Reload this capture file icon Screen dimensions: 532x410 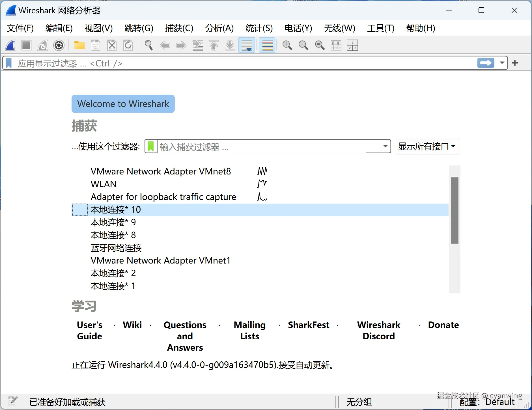pos(128,45)
